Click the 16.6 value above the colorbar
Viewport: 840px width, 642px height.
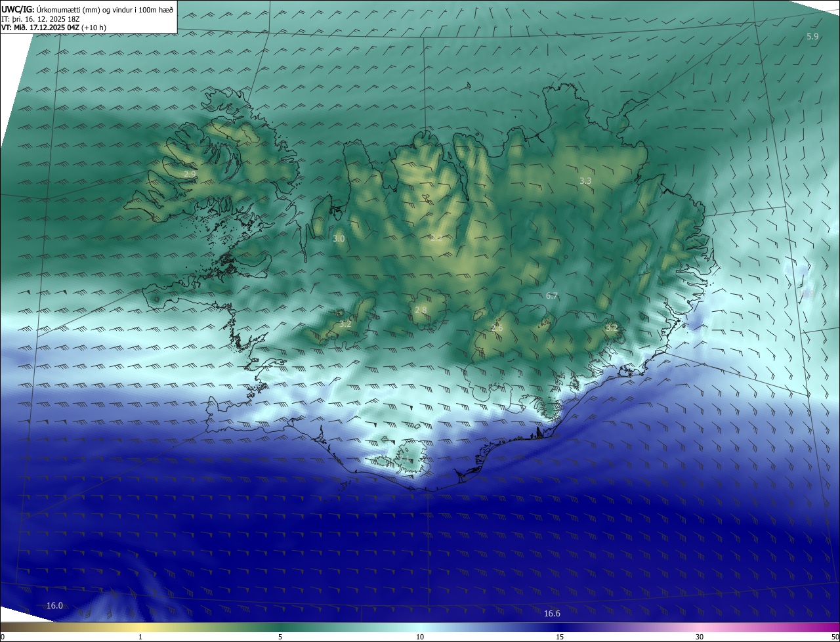(x=553, y=613)
